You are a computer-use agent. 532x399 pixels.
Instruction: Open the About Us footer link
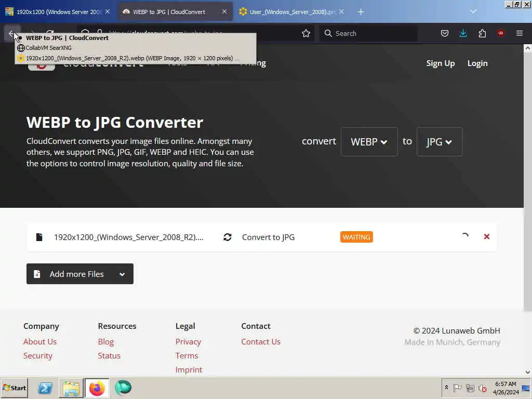point(40,342)
